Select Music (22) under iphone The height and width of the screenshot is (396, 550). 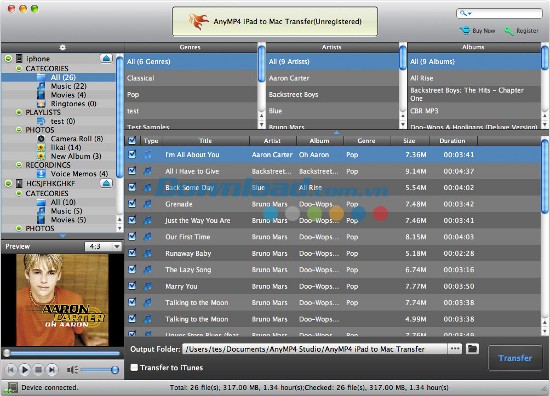pos(68,86)
